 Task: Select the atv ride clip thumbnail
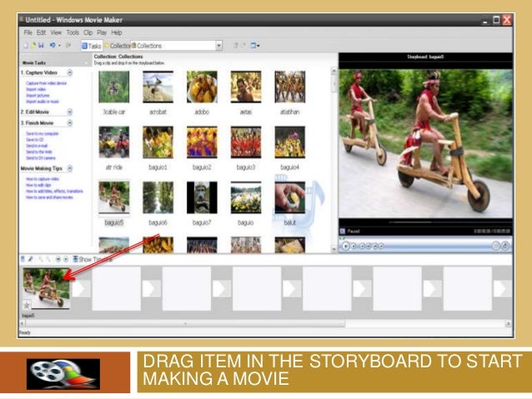(x=114, y=142)
